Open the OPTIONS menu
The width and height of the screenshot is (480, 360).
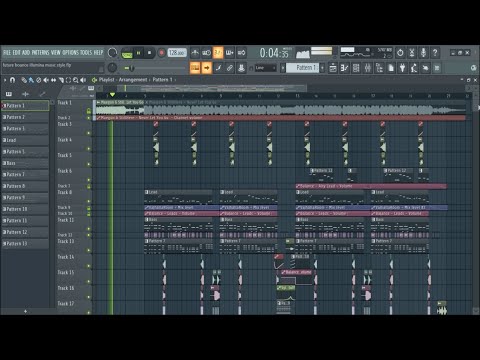coord(70,52)
